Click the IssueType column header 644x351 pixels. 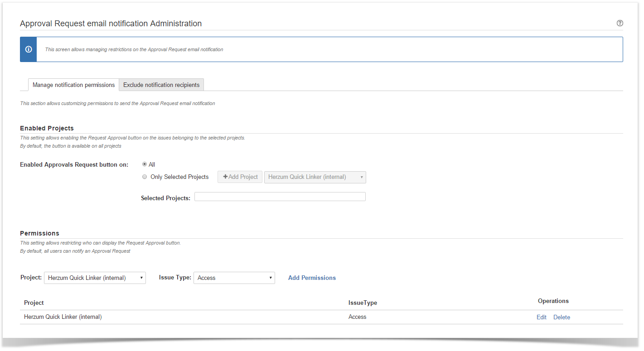tap(363, 303)
